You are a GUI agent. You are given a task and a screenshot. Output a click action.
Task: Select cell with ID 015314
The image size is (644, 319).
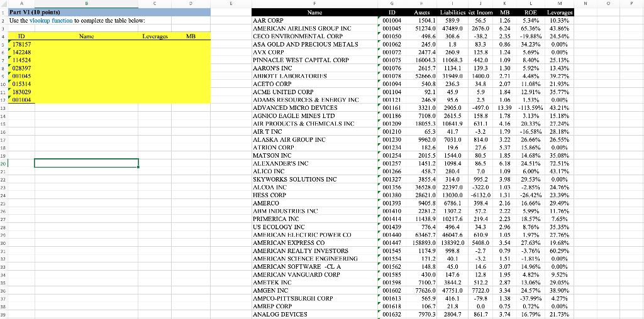[21, 84]
